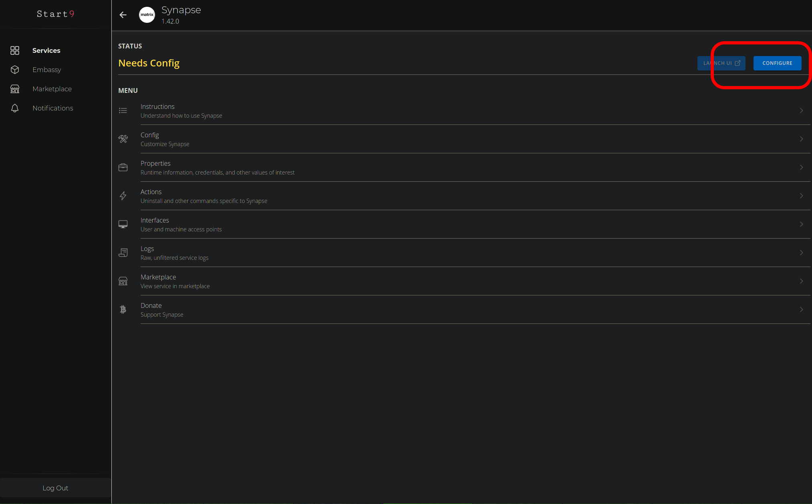This screenshot has height=504, width=812.
Task: Click the Donate bitcoin icon
Action: (x=123, y=309)
